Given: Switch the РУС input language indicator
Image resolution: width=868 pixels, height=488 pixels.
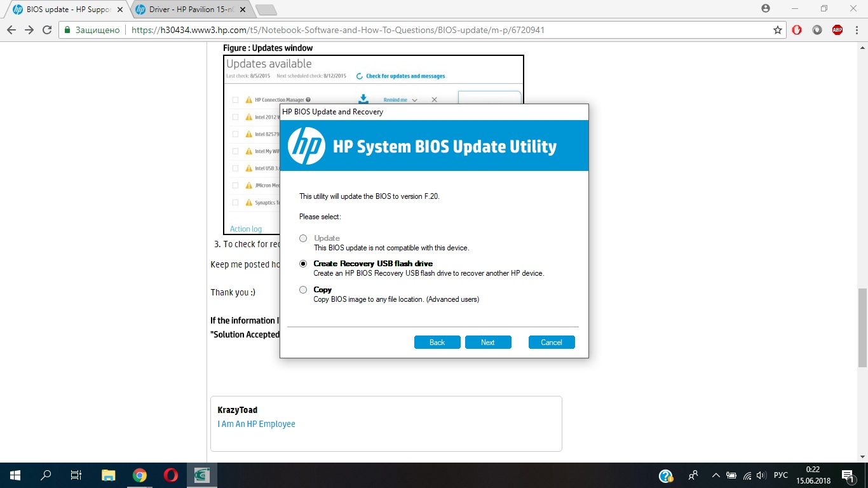Looking at the screenshot, I should (x=781, y=475).
